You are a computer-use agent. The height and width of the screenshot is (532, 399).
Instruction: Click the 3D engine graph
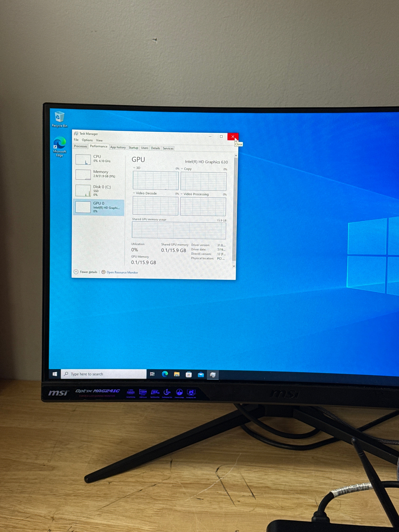(156, 180)
